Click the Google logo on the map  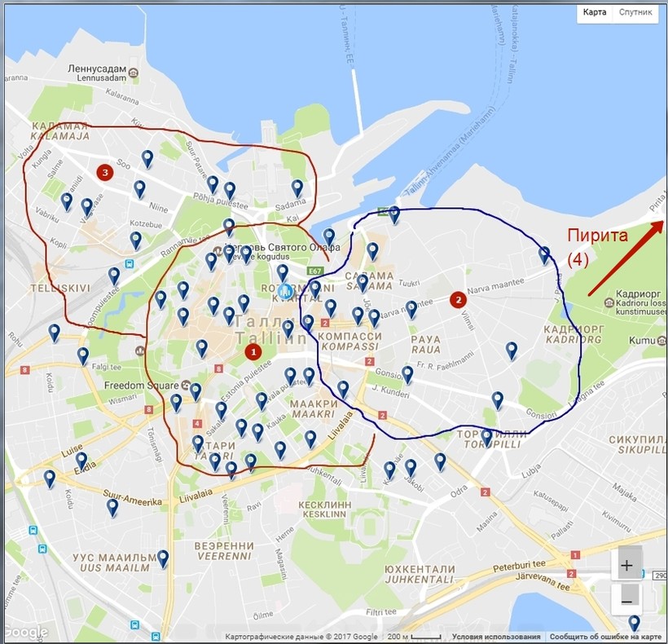tap(24, 633)
